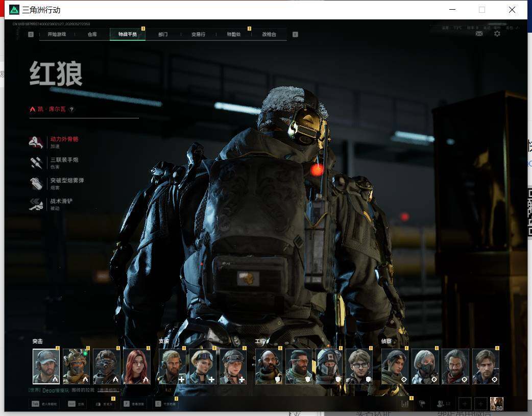Screen dimensions: 532x416
Task: Open the mail envelope icon
Action: click(479, 34)
